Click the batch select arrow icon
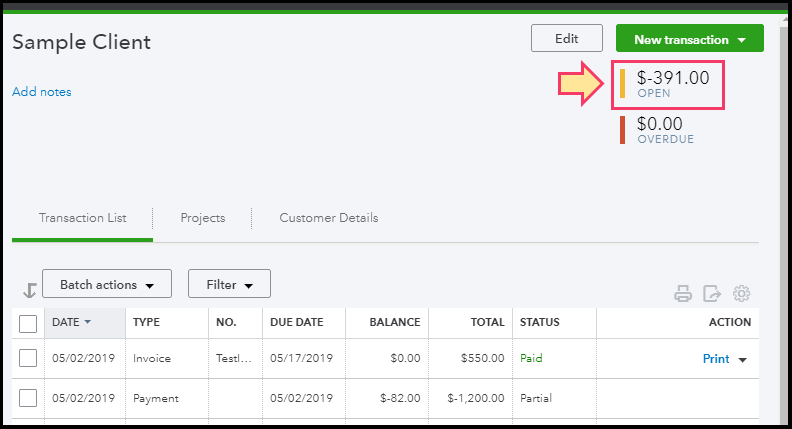The image size is (792, 429). click(x=28, y=290)
